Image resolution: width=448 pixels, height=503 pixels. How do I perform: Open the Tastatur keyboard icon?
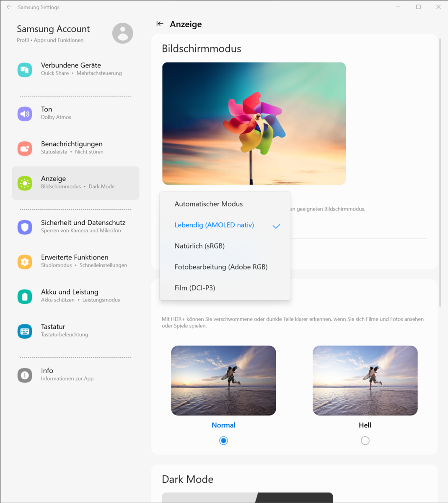(25, 331)
